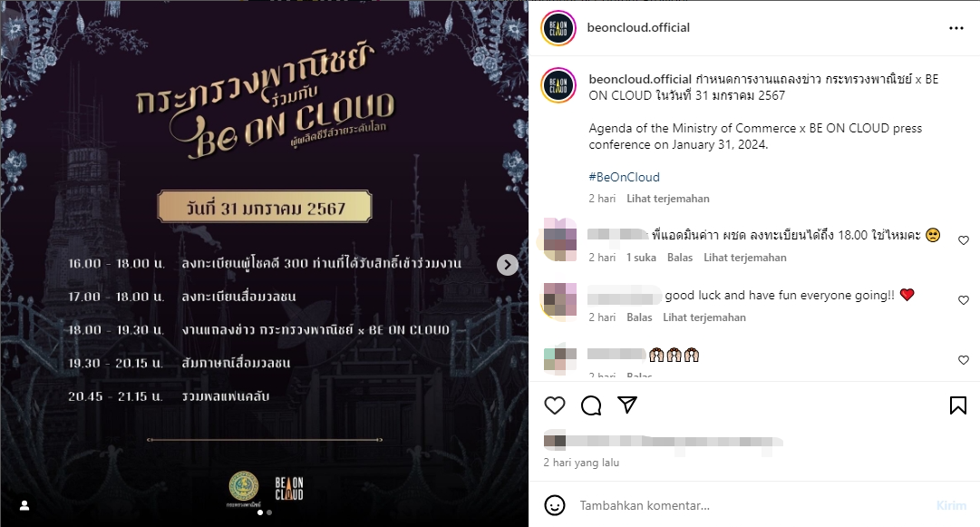Open the #BeOnCloud hashtag link

tap(624, 177)
